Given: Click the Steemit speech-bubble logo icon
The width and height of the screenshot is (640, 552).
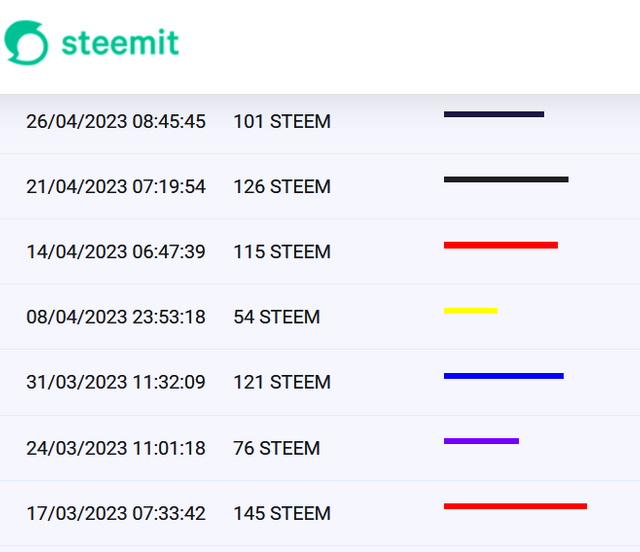Looking at the screenshot, I should click(26, 42).
